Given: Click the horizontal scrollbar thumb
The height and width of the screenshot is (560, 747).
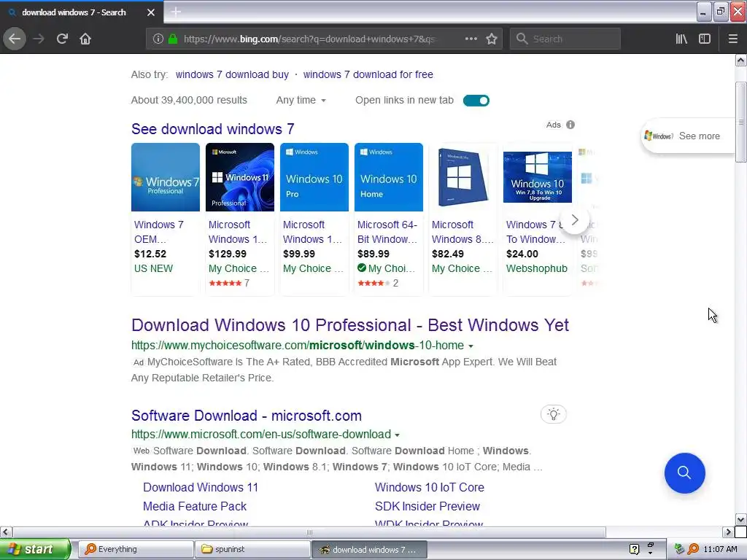Looking at the screenshot, I should tap(309, 532).
